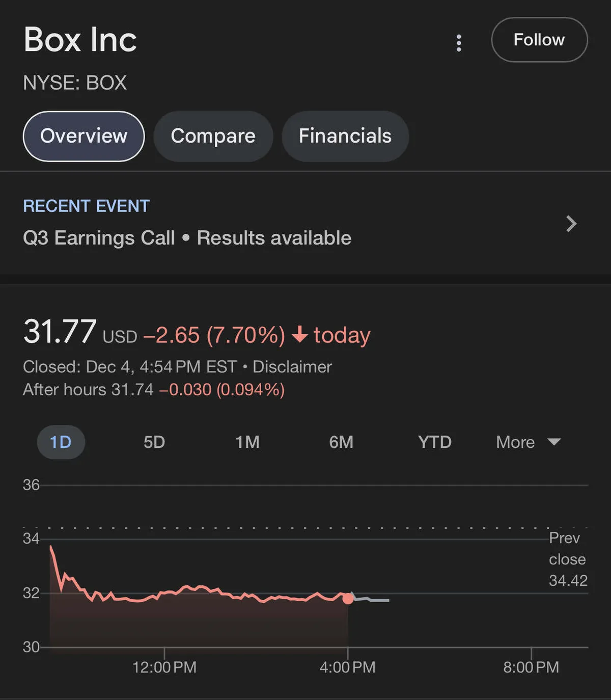Click the RECENT EVENT heading

87,206
